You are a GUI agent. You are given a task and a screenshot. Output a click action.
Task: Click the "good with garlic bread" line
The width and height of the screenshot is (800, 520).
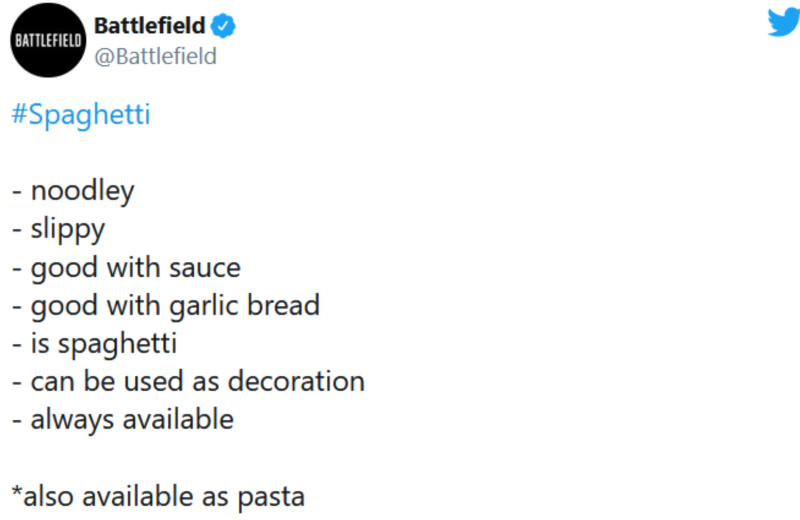166,306
